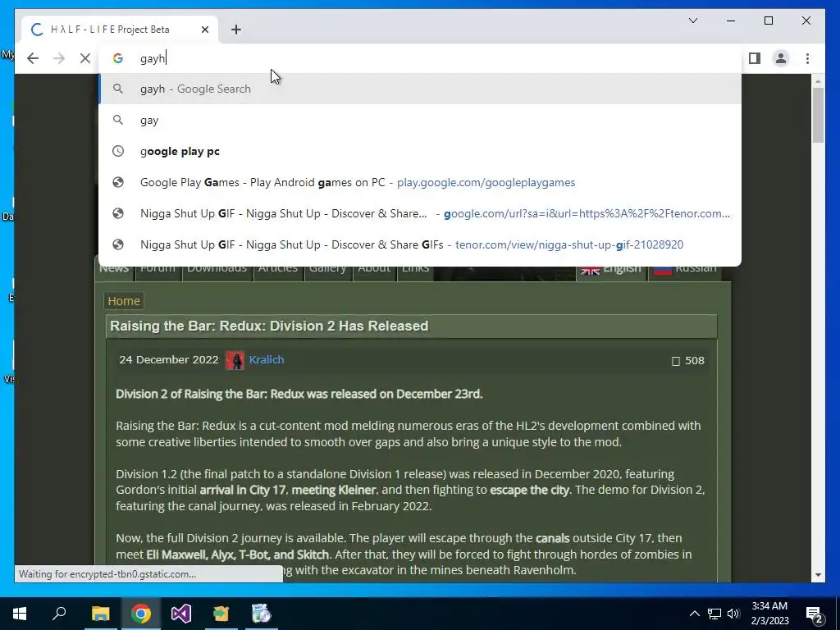Open Chrome's tab search dropdown

(x=692, y=21)
